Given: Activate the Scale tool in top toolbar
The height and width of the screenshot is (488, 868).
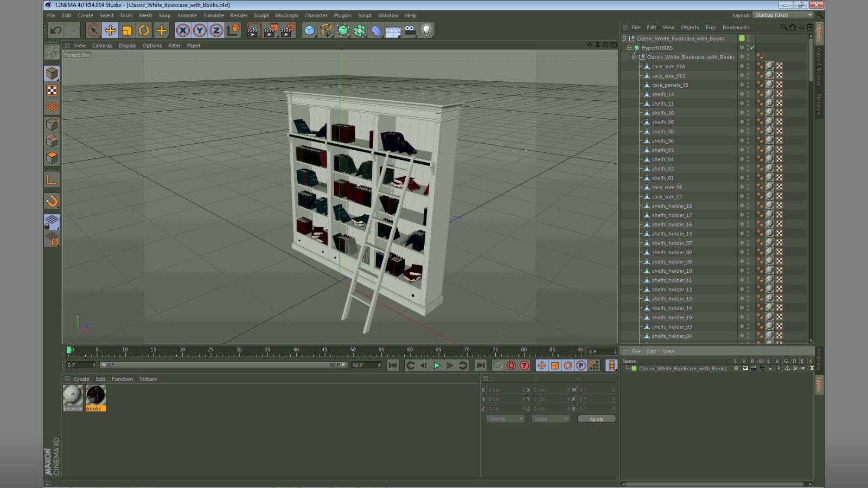Looking at the screenshot, I should 127,30.
